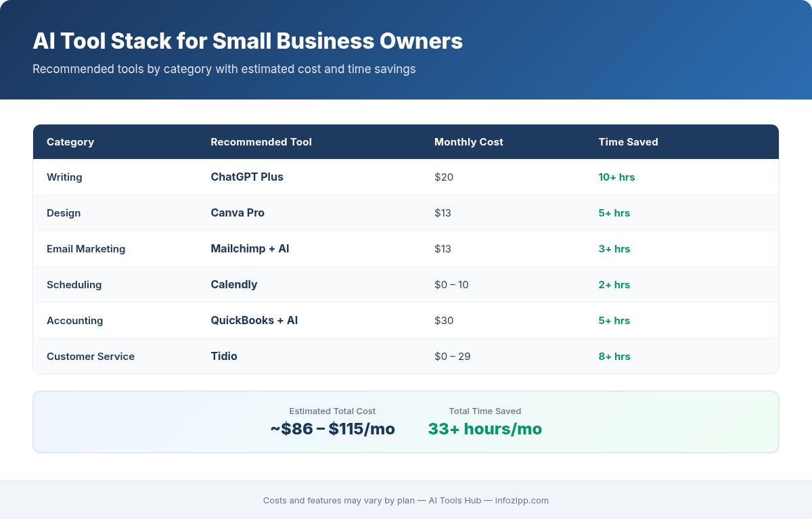Screen dimensions: 812x519
Task: Select the 33+ hours/mo total
Action: tap(484, 428)
